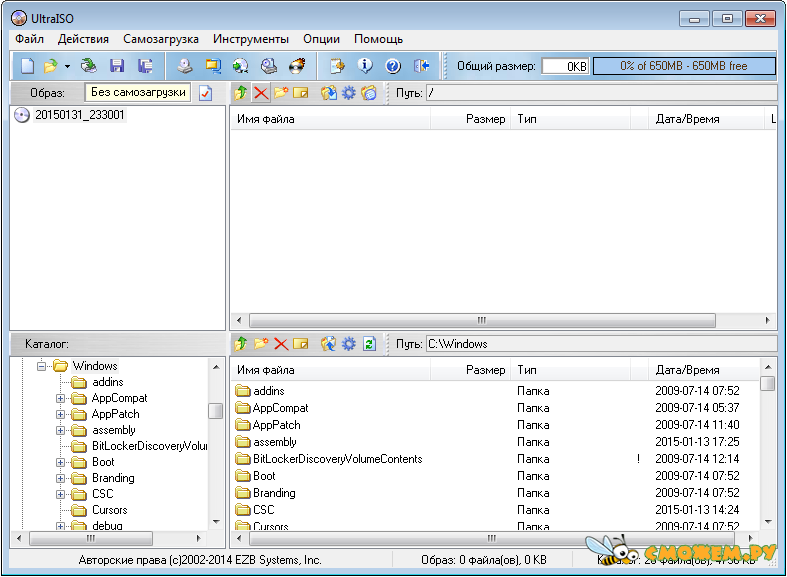Select addins folder in catalog tree
This screenshot has width=787, height=577.
(108, 382)
